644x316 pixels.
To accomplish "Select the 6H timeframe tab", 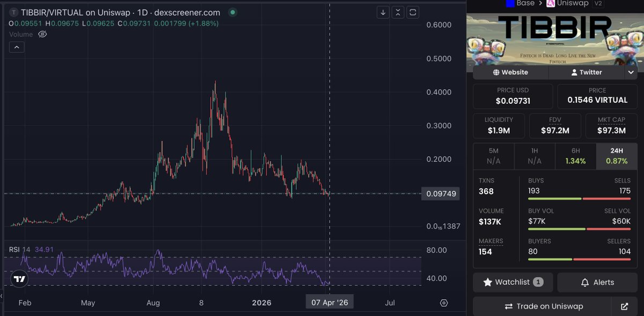I will [x=576, y=156].
